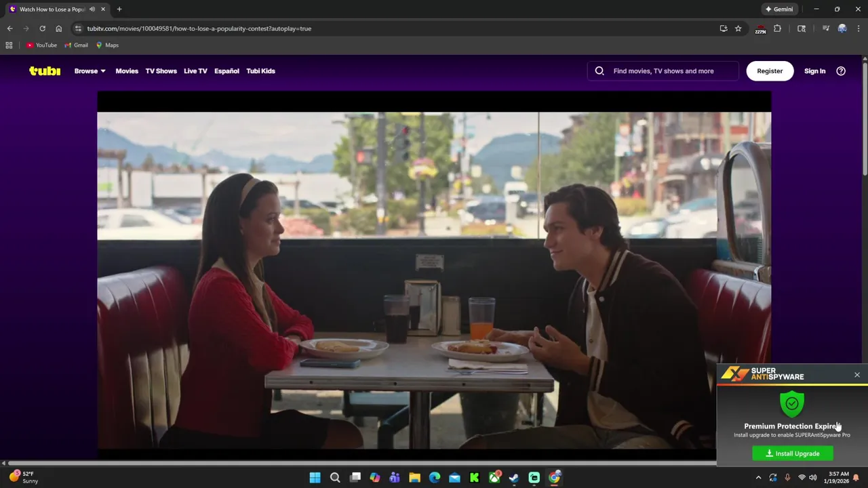Viewport: 868px width, 488px height.
Task: Open the red ad-blocker extension icon
Action: [x=760, y=28]
